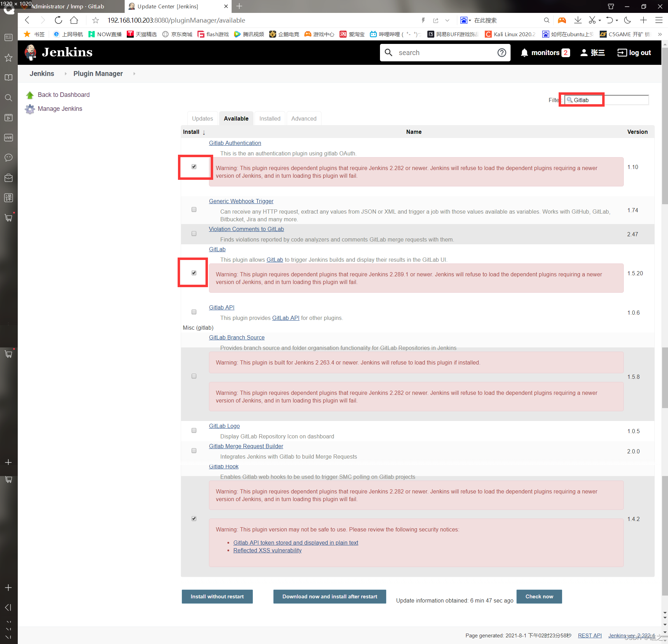Image resolution: width=668 pixels, height=644 pixels.
Task: Open the address bar dropdown chevron
Action: coord(448,20)
